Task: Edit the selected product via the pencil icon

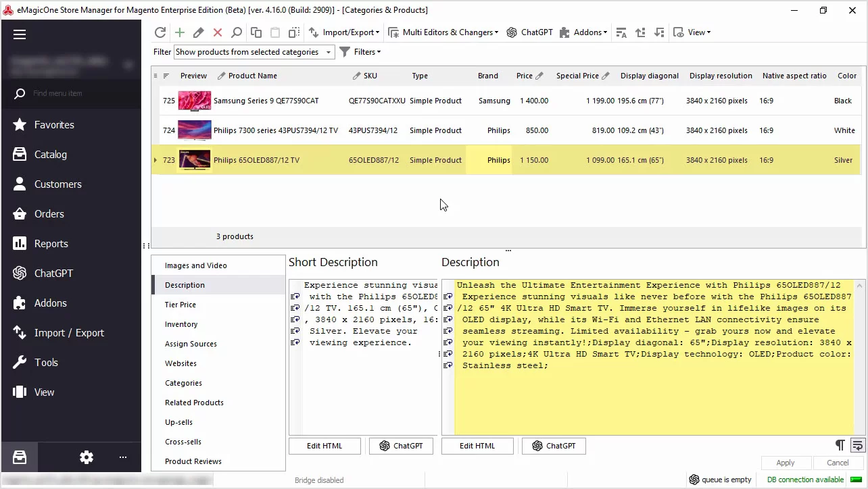Action: (198, 32)
